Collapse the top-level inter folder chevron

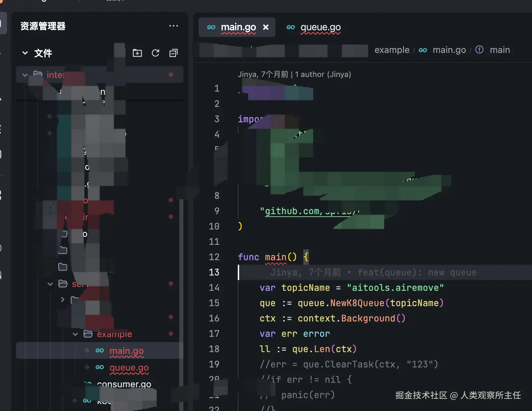pyautogui.click(x=25, y=75)
